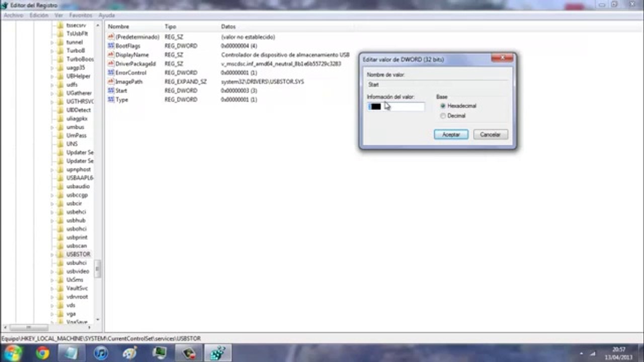The height and width of the screenshot is (362, 644).
Task: Open Google Chrome from the taskbar
Action: pyautogui.click(x=42, y=353)
